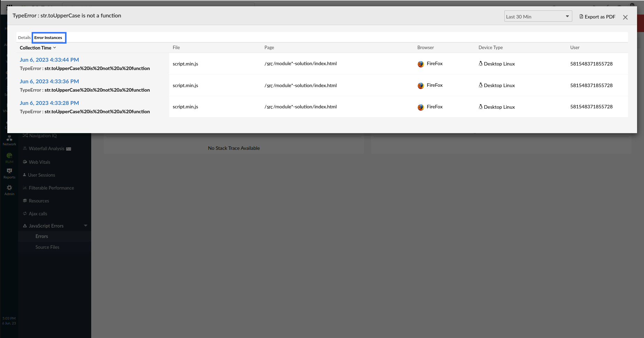This screenshot has width=644, height=338.
Task: Stay on the Error Instances tab
Action: pyautogui.click(x=49, y=37)
